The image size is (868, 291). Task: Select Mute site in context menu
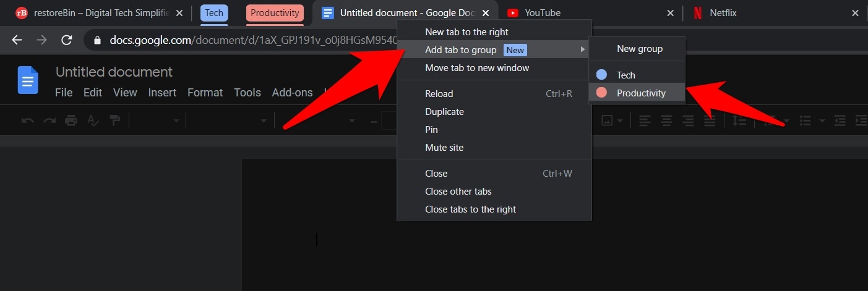coord(444,148)
